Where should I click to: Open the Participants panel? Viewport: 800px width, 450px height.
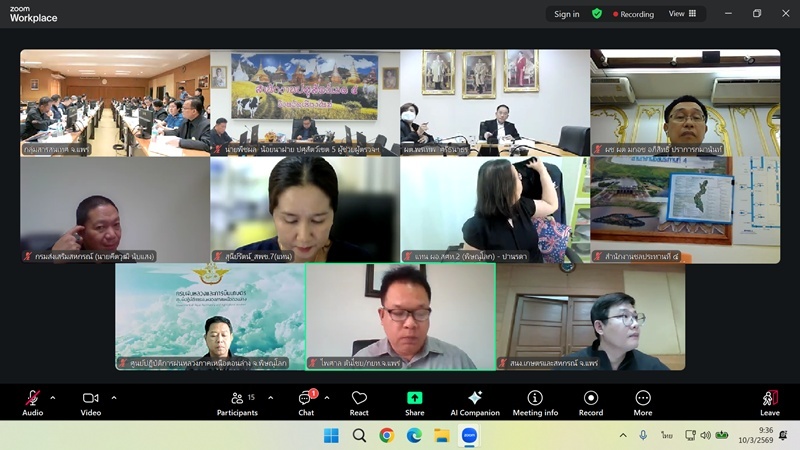[237, 402]
